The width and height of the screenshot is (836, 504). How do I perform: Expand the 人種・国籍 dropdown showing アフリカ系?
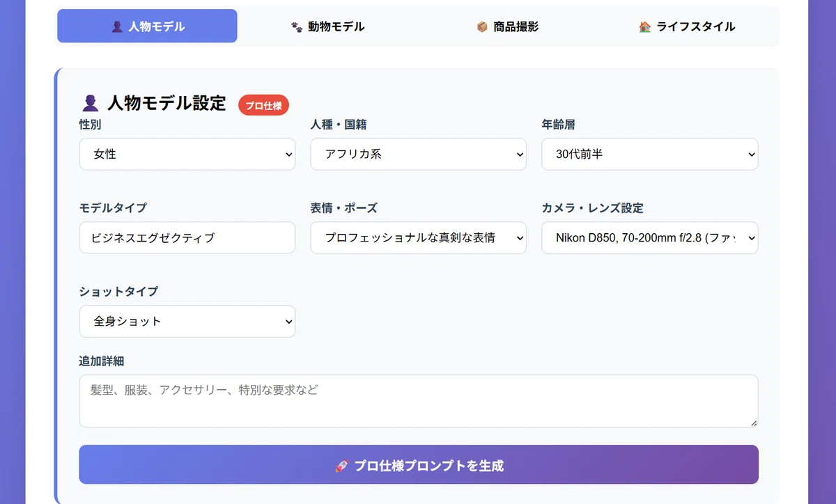[419, 154]
